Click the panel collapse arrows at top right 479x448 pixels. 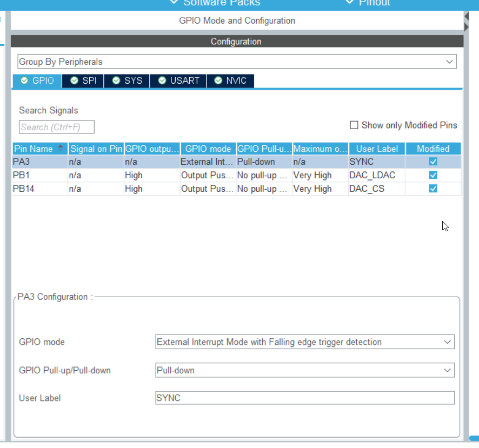click(467, 22)
